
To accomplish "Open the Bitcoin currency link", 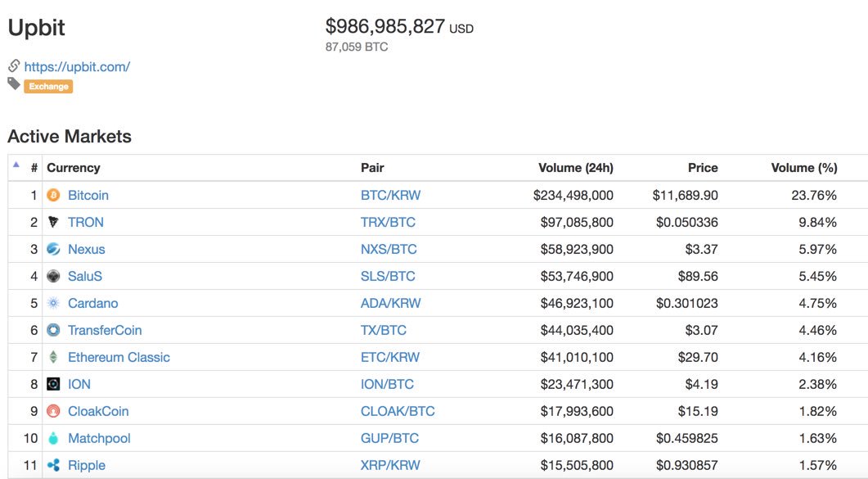I will tap(88, 195).
